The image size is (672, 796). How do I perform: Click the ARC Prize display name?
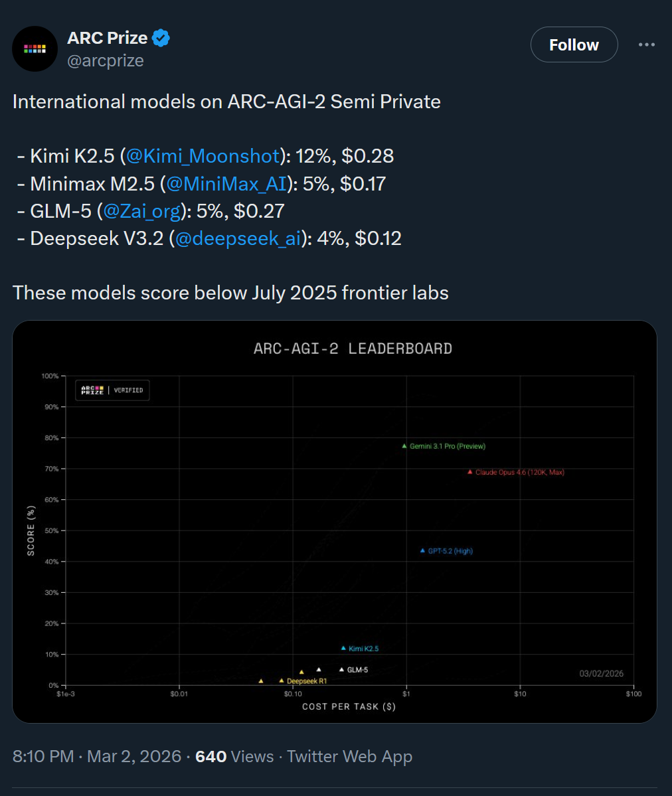point(108,38)
